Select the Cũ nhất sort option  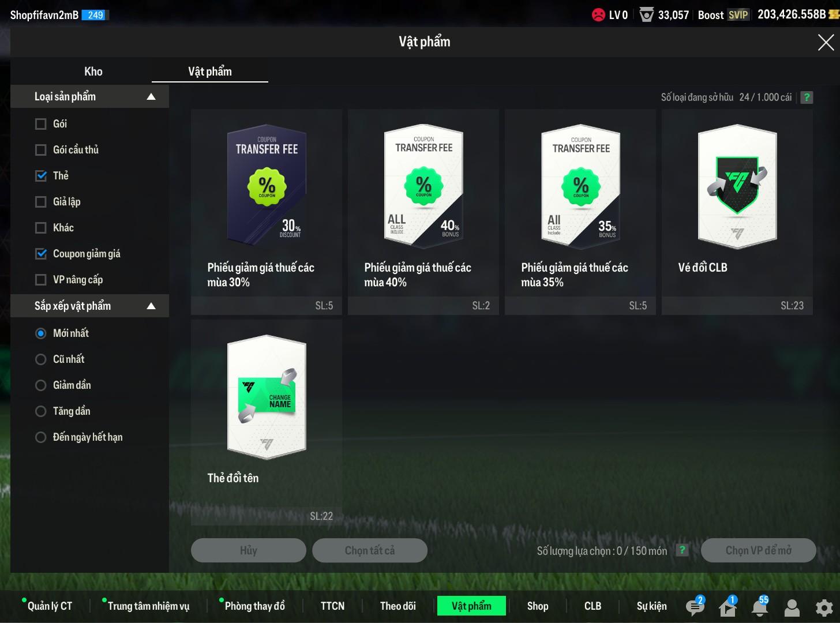pos(41,359)
